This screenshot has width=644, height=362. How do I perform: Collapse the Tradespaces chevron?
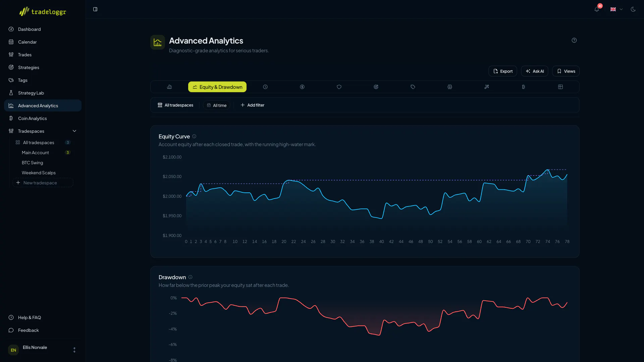tap(74, 131)
